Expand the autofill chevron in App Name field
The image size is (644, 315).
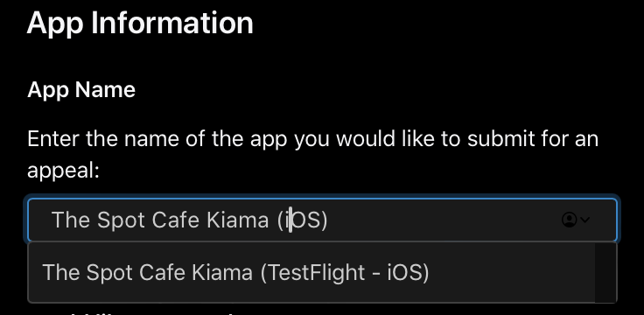[x=585, y=220]
